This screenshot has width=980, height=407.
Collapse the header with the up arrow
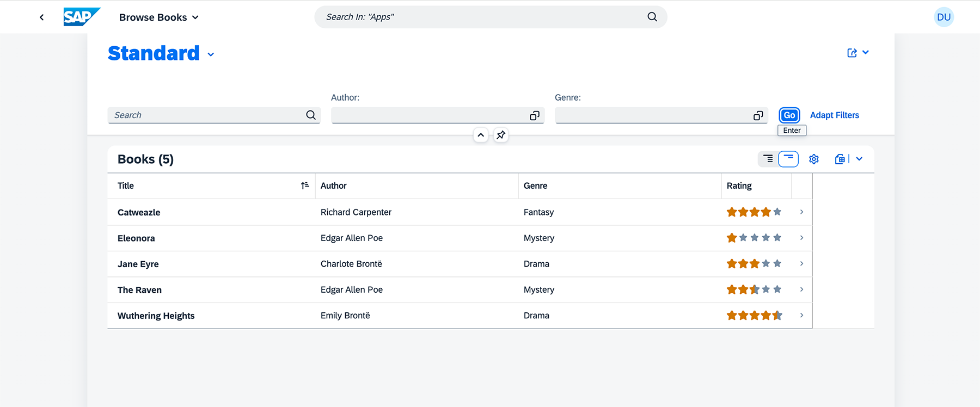click(481, 135)
